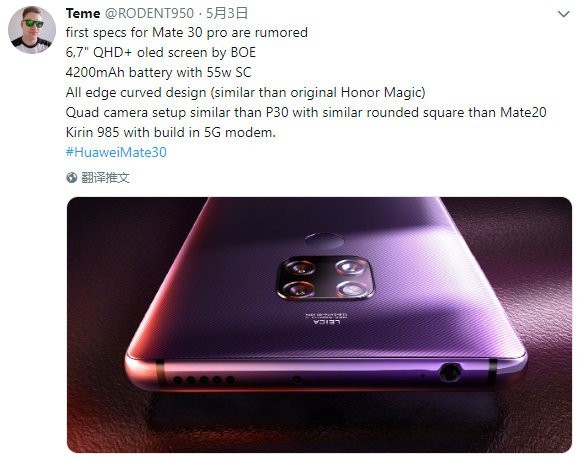Translate tweet via 翻译推文 link
The height and width of the screenshot is (462, 580).
(105, 178)
